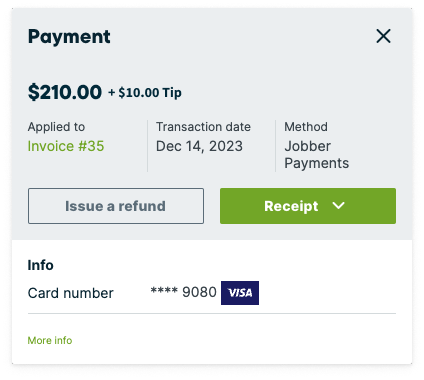Click the Method label
Image resolution: width=424 pixels, height=380 pixels.
pos(306,127)
